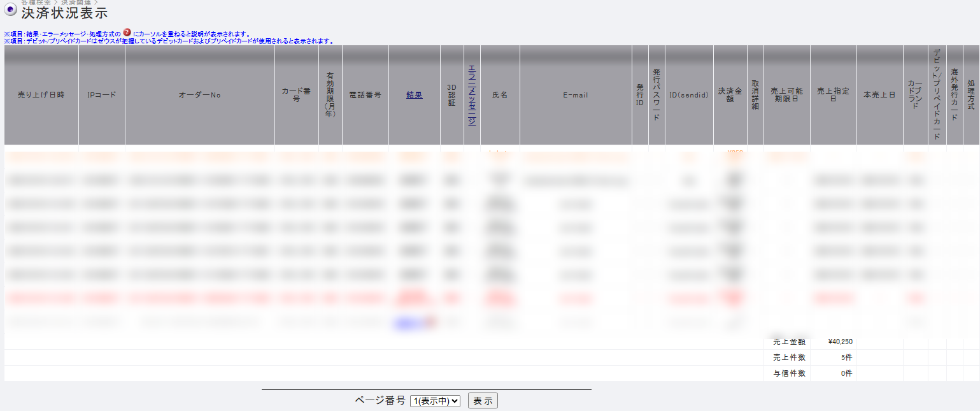
Task: Click the 決済金額 column header
Action: tap(730, 95)
